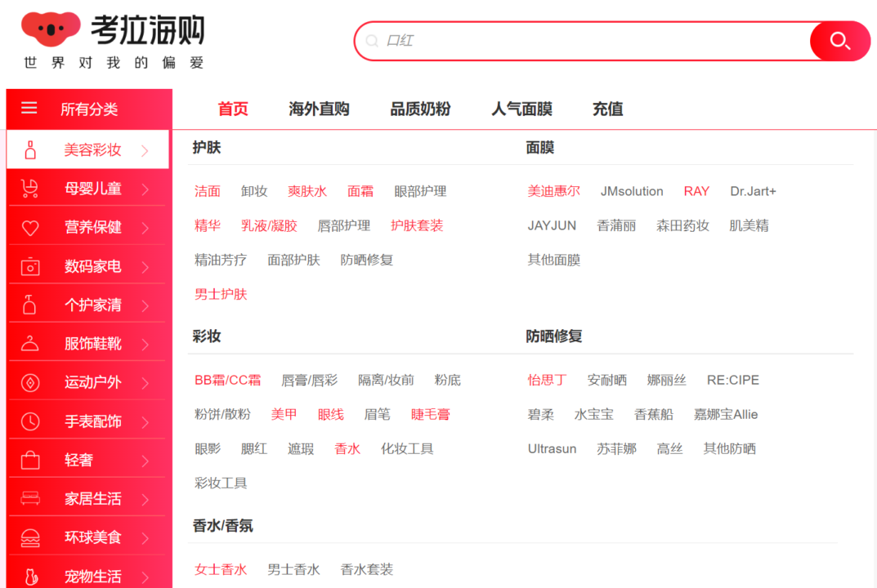Expand the 运动户外 category arrow
Viewport: 877px width, 588px height.
[x=145, y=383]
